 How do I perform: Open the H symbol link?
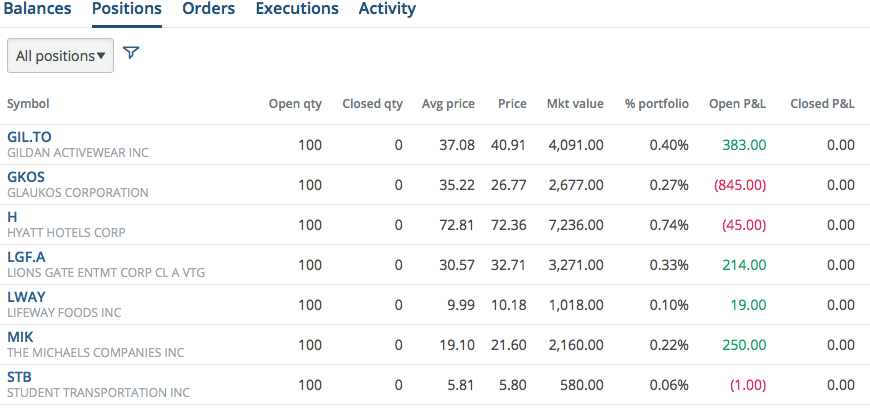(12, 217)
